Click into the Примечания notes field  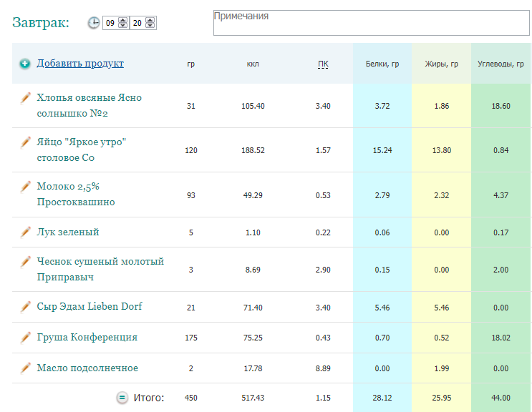click(371, 23)
